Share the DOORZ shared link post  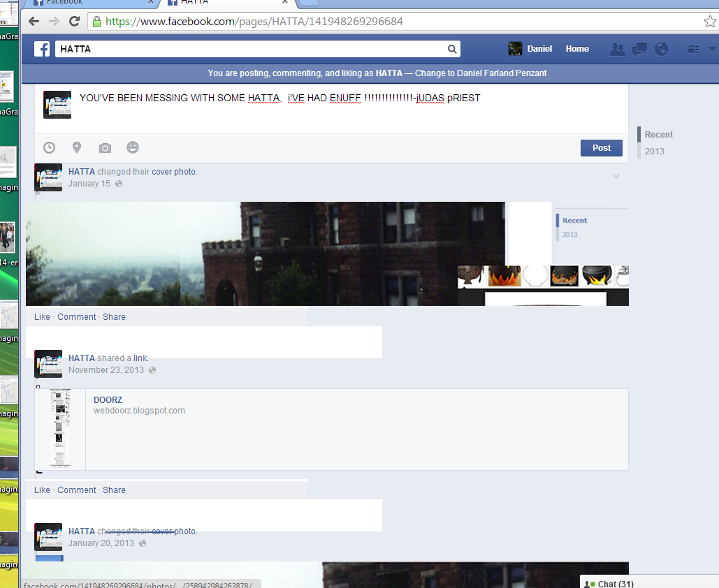(114, 490)
